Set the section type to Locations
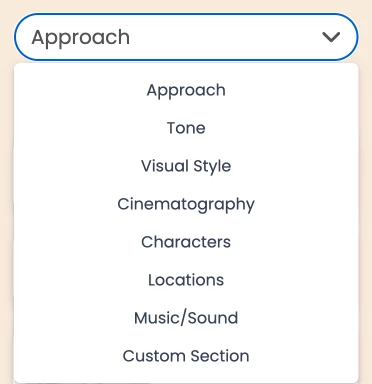This screenshot has width=372, height=384. pyautogui.click(x=186, y=280)
